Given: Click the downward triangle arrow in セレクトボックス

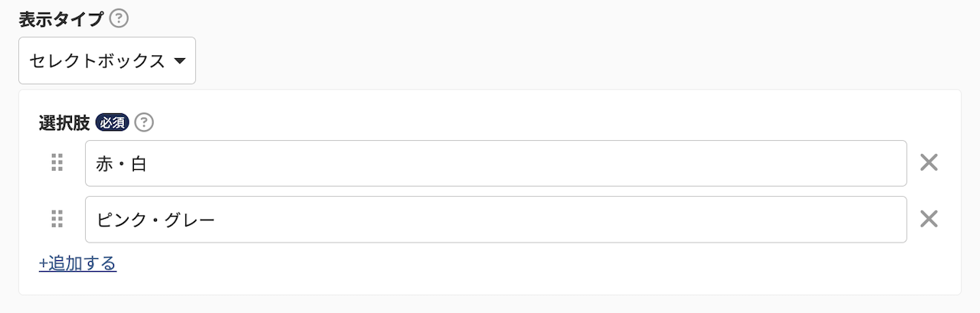Looking at the screenshot, I should tap(180, 61).
